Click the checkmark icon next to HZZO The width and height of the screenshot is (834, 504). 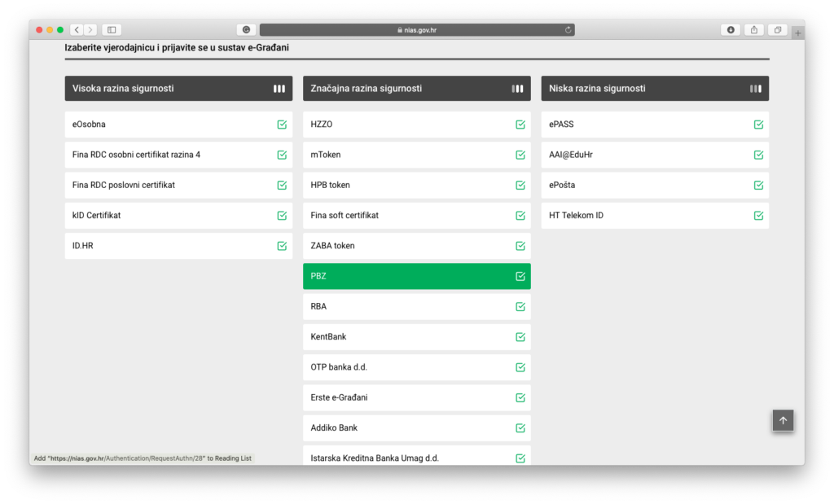point(520,125)
